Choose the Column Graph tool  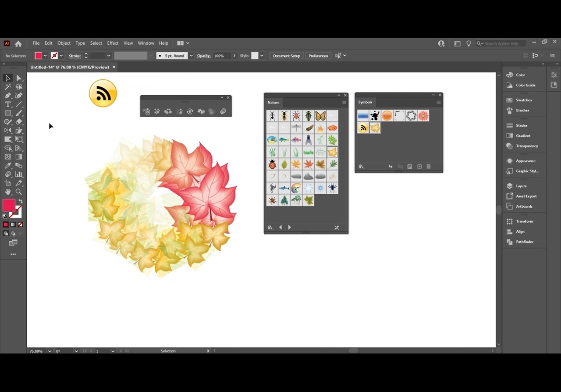(19, 174)
